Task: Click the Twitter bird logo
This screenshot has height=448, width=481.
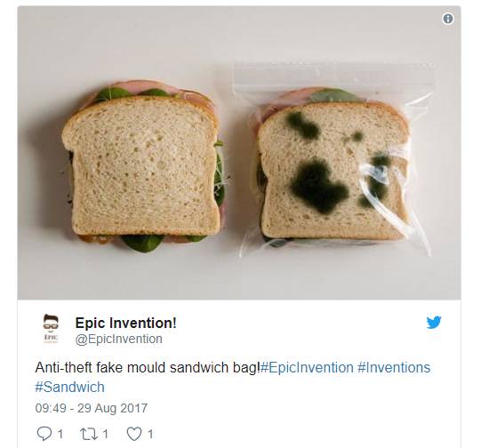Action: (434, 323)
